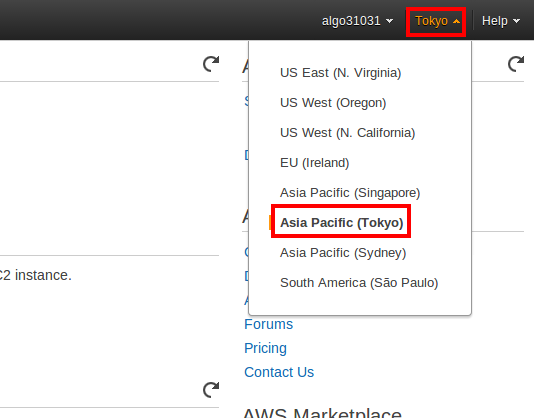The width and height of the screenshot is (534, 418).
Task: Refresh the top left panel
Action: (x=211, y=64)
